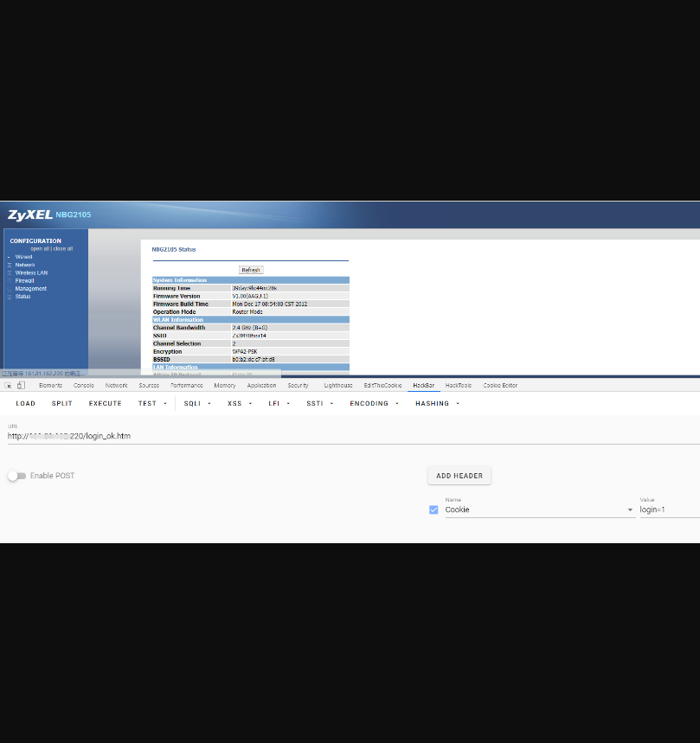Switch to the Console tab
Image resolution: width=700 pixels, height=743 pixels.
(x=84, y=385)
